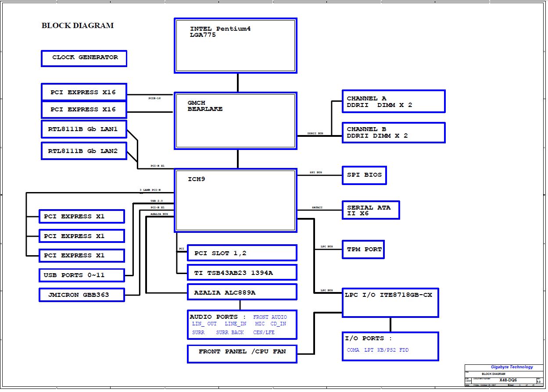Viewport: 548px width, 392px height.
Task: Click the PCIE-16 bus label
Action: [x=154, y=98]
